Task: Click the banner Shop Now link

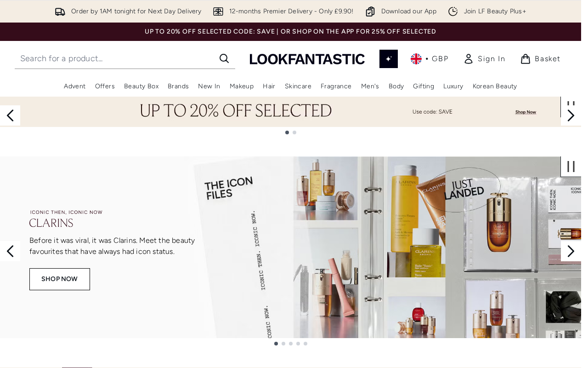Action: tap(526, 112)
